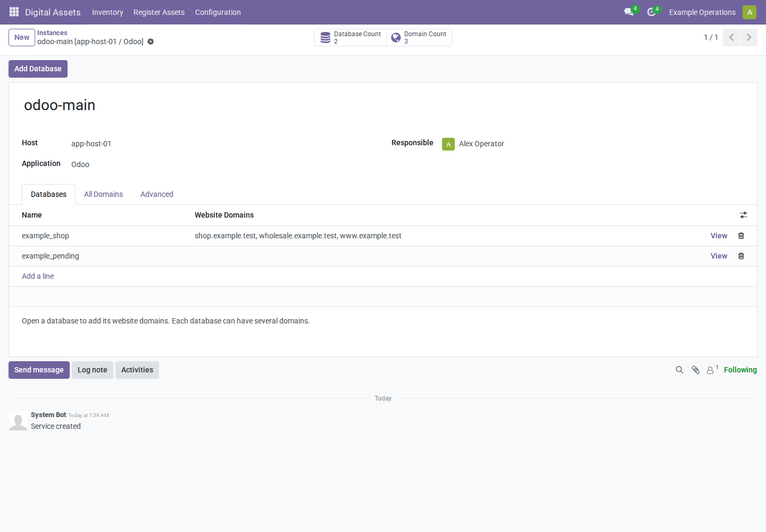Open Domain Count stat button

click(x=419, y=37)
